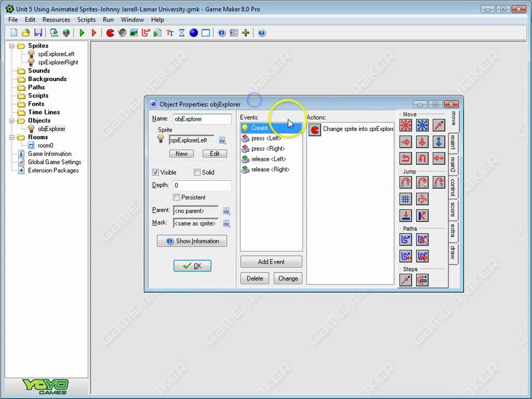The height and width of the screenshot is (399, 532).
Task: Enable the Persistent checkbox
Action: 176,197
